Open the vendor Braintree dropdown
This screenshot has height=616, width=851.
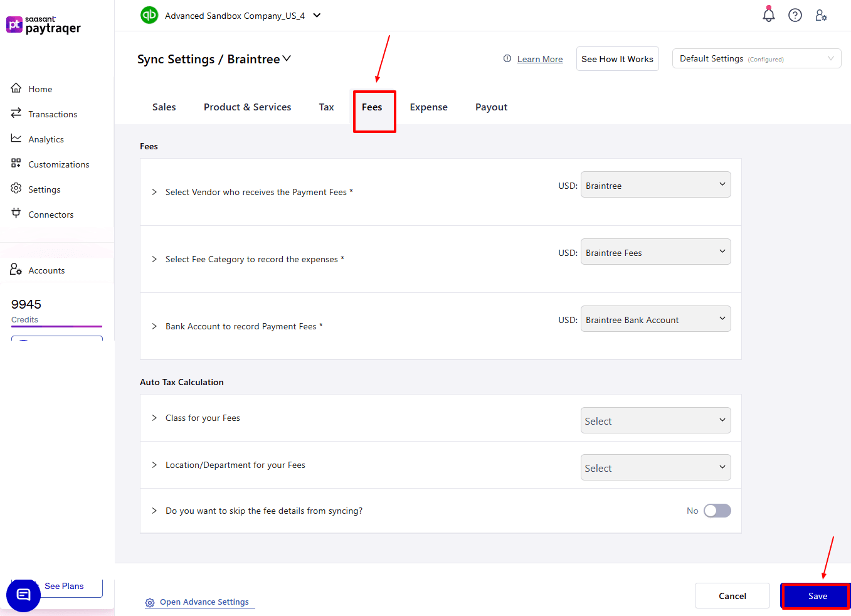click(655, 185)
